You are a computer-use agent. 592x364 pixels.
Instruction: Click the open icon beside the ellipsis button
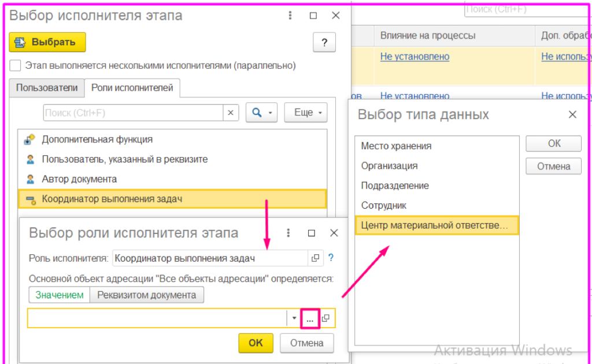(x=325, y=319)
